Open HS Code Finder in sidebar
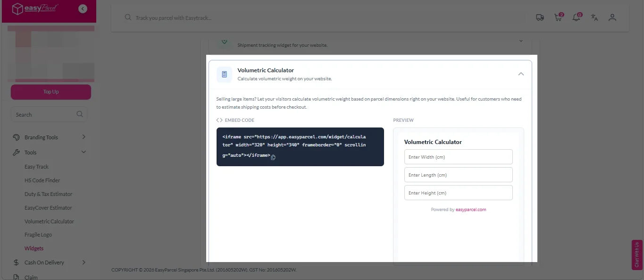 (42, 180)
